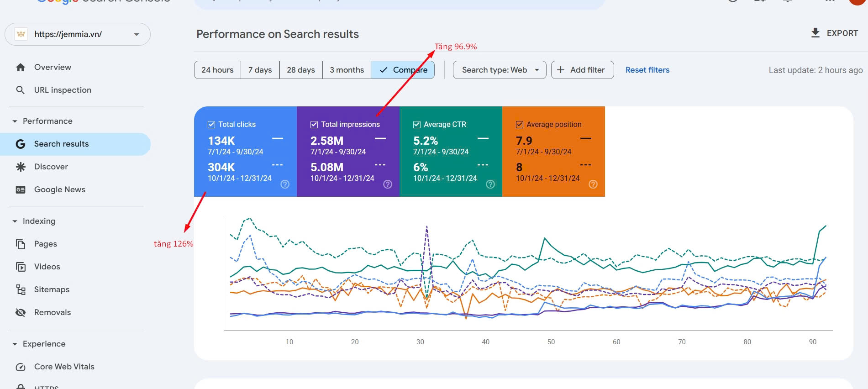
Task: Click the 5.2% average CTR value
Action: point(426,141)
